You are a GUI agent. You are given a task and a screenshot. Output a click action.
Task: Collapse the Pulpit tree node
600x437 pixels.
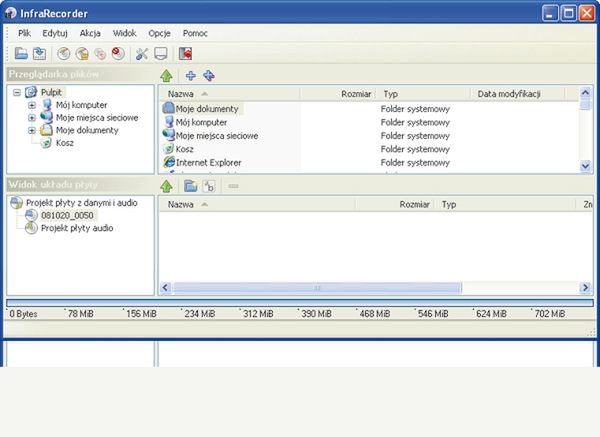tap(17, 93)
